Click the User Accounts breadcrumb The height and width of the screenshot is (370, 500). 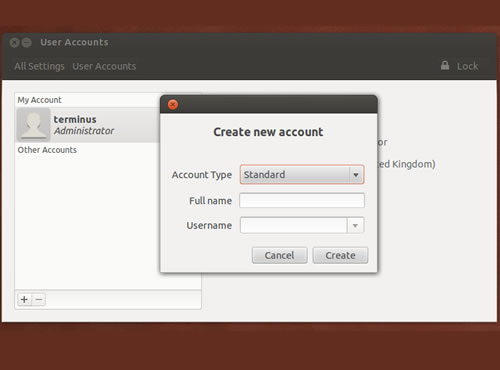tap(104, 66)
